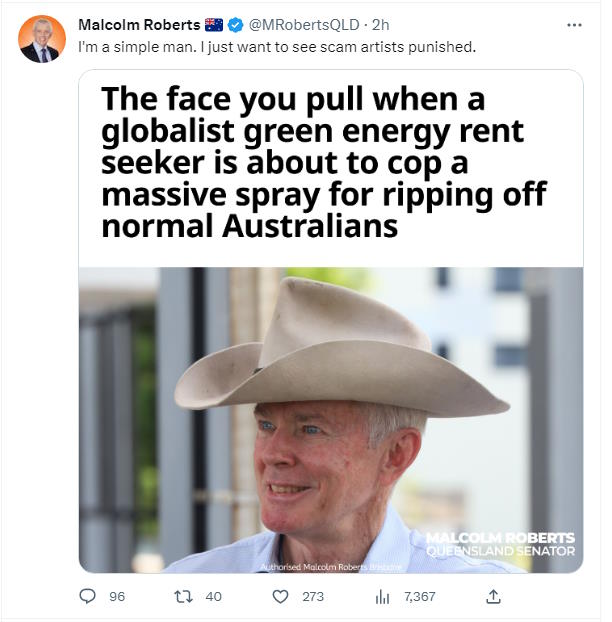
Task: Like the tweet with heart icon
Action: pyautogui.click(x=280, y=596)
